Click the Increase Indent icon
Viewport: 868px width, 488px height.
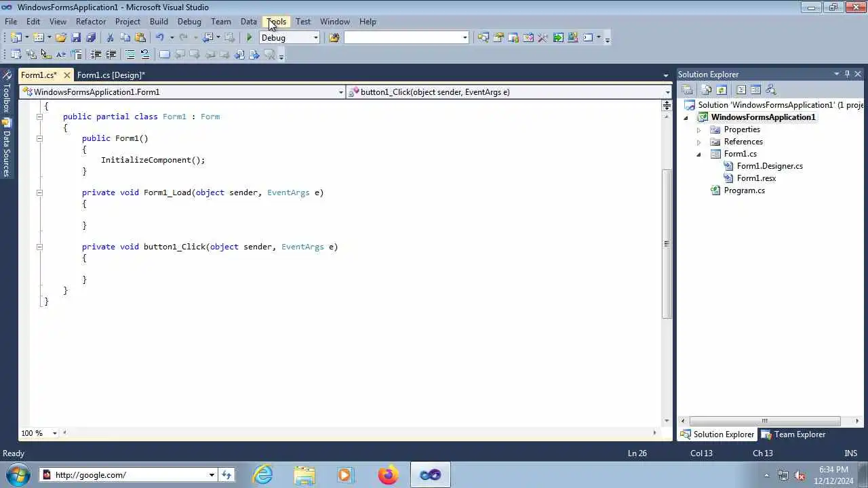[111, 54]
